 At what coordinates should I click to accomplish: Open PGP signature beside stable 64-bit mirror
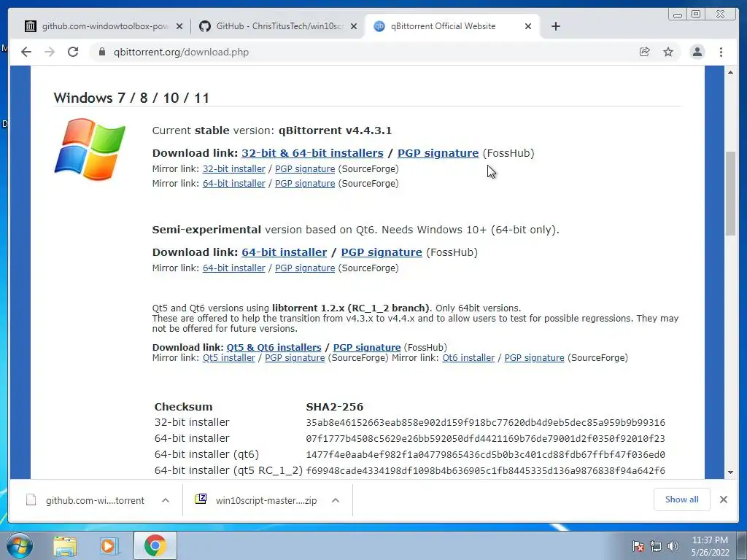305,183
